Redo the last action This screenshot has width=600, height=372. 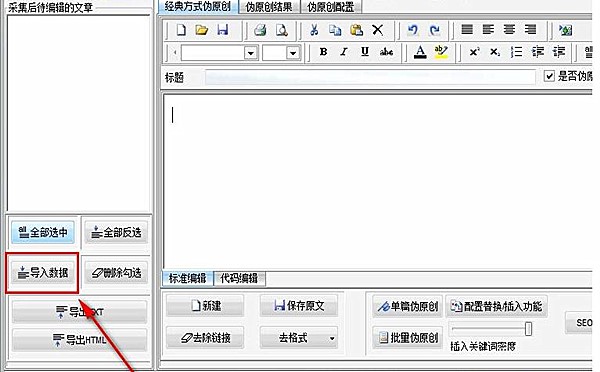coord(434,30)
